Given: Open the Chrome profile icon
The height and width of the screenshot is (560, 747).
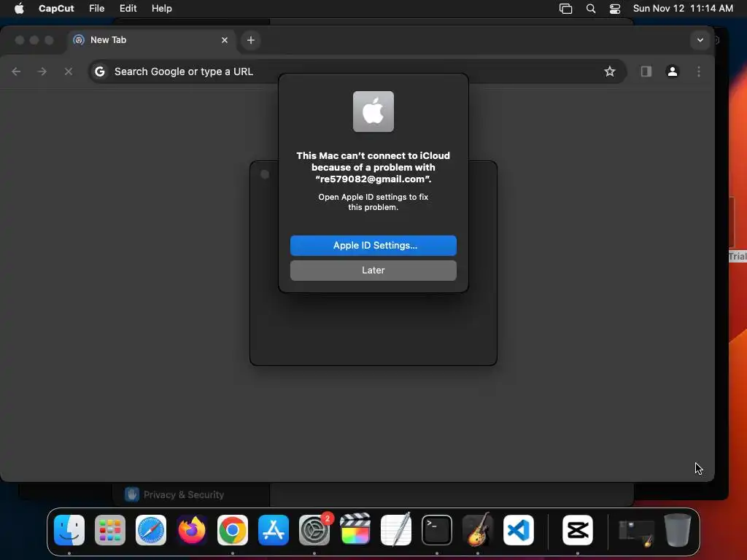Looking at the screenshot, I should tap(672, 71).
